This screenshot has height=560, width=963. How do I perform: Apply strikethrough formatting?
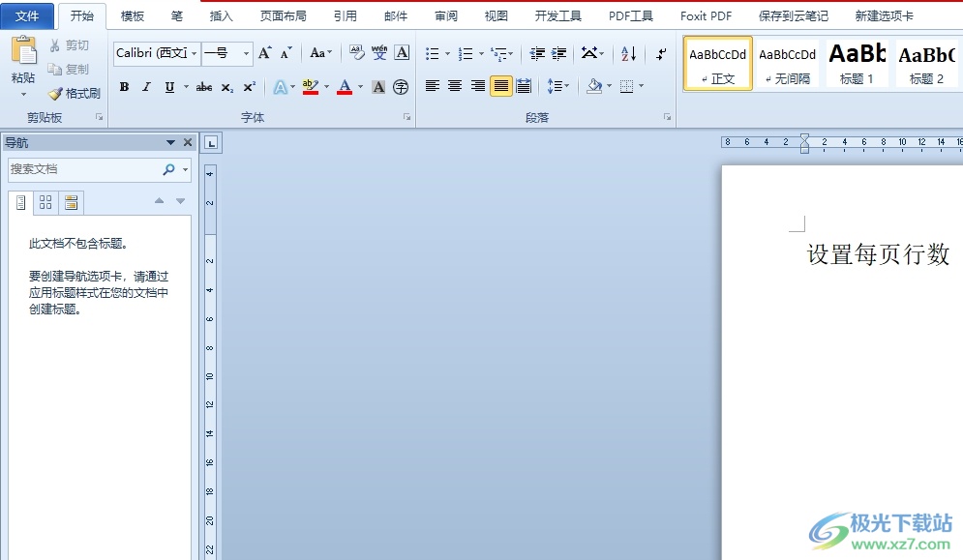coord(204,87)
